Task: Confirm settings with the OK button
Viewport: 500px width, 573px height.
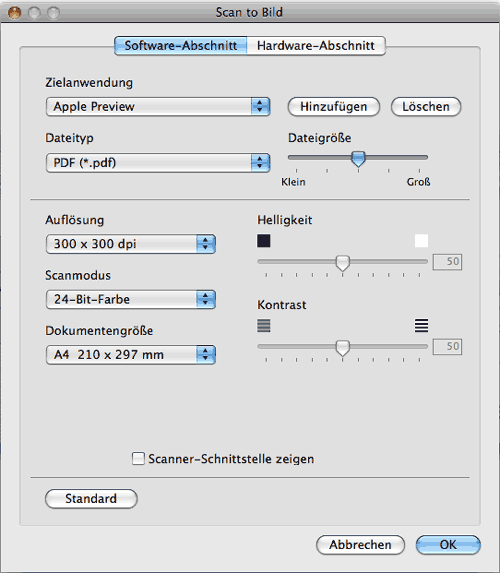Action: (448, 545)
